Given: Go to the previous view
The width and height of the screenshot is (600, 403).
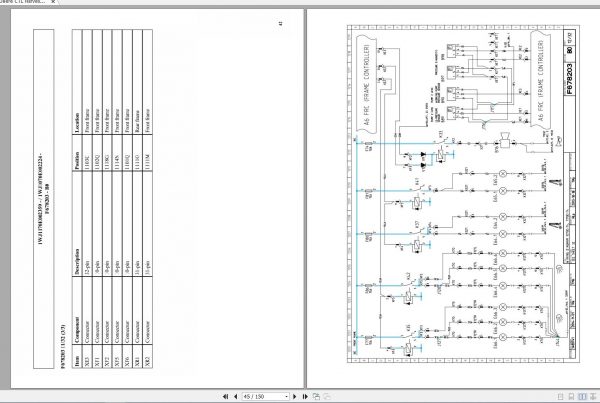Looking at the screenshot, I should (x=316, y=396).
